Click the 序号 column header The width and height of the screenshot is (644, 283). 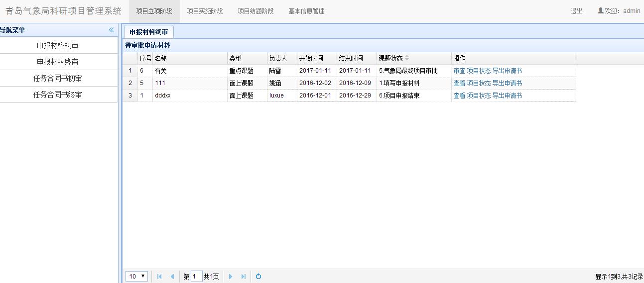(x=145, y=58)
